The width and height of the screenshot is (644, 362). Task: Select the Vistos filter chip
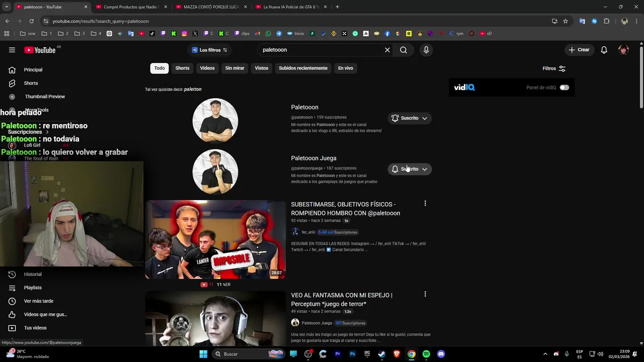[262, 68]
